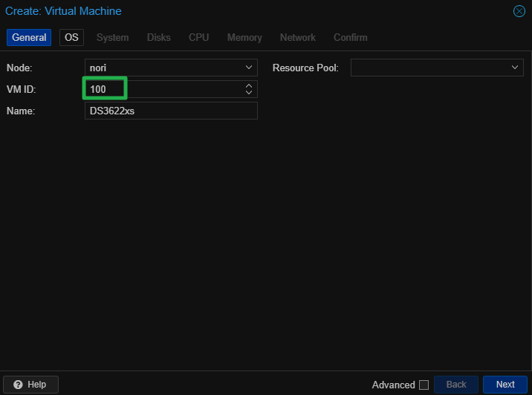Open the OS tab

pyautogui.click(x=71, y=37)
